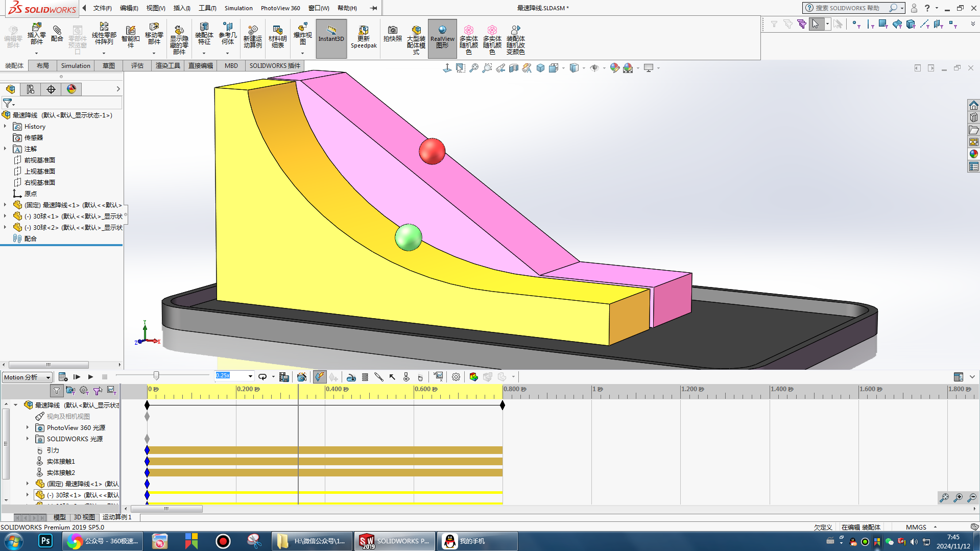Click the save animation icon in timeline toolbar
980x551 pixels.
coord(284,377)
